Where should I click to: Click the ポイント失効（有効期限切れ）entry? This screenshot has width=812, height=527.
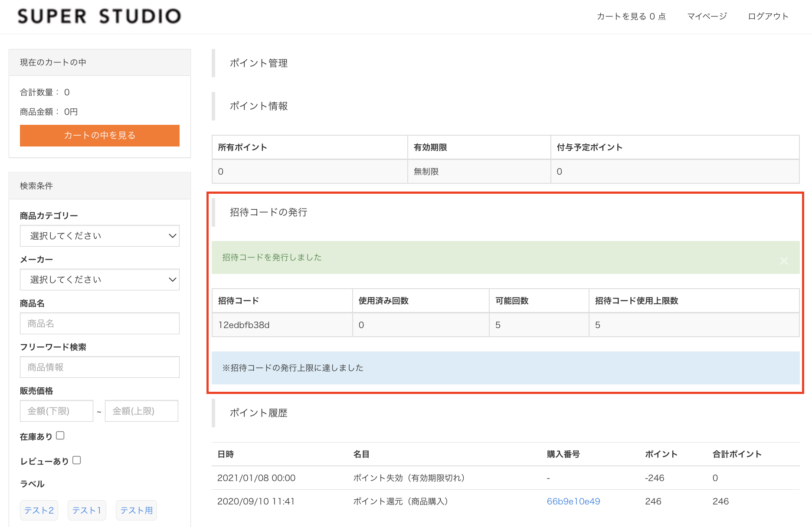(409, 478)
